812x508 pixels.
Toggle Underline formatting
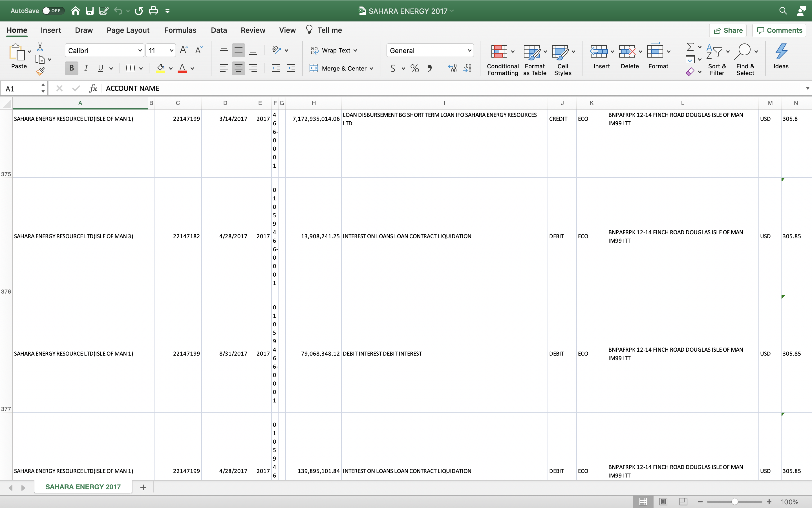(x=100, y=68)
